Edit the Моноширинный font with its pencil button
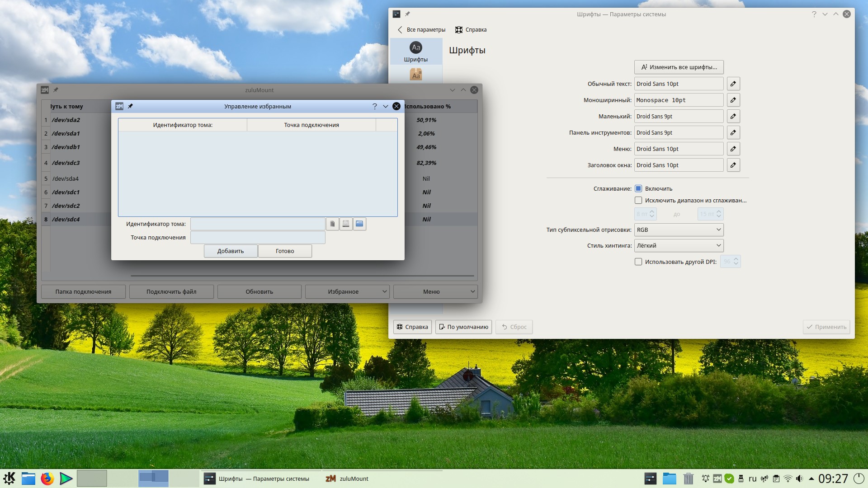The image size is (868, 488). [733, 100]
